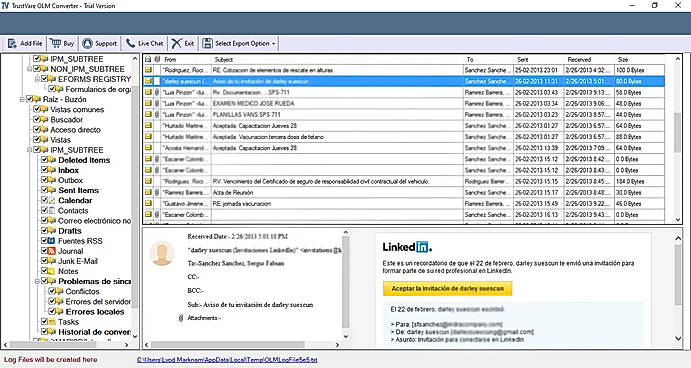Click the Drafts folder icon
Viewport: 691px width, 368px height.
(x=52, y=230)
